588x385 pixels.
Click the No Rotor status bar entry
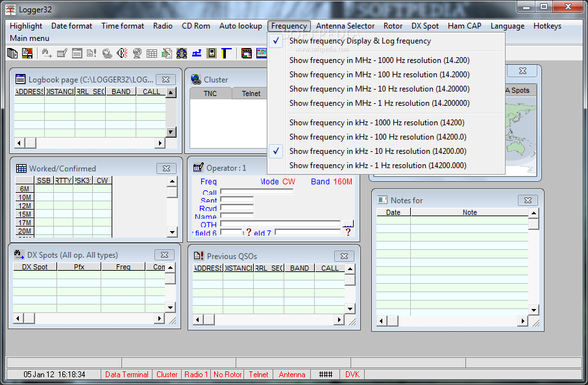(227, 374)
